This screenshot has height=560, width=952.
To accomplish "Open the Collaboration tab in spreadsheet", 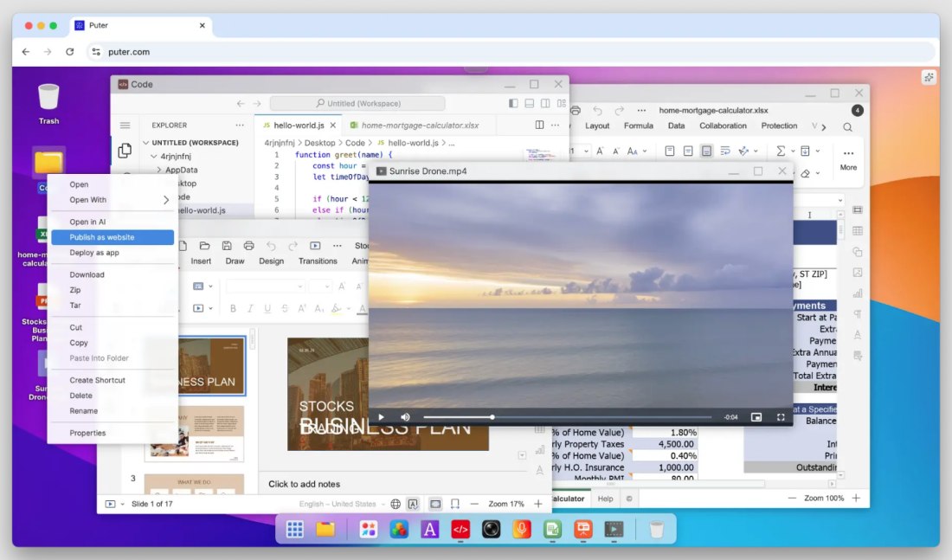I will pos(723,126).
